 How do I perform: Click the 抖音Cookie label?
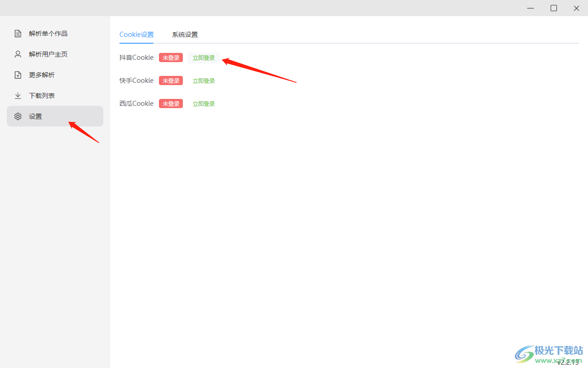coord(136,57)
